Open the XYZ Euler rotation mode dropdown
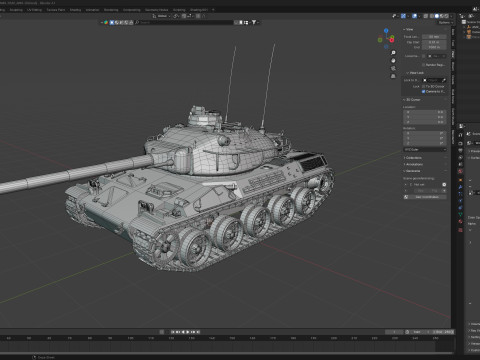The image size is (480, 360). pos(424,150)
